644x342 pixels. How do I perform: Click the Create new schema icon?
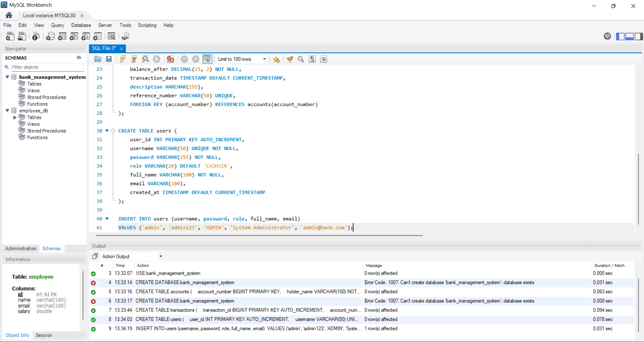tap(50, 36)
